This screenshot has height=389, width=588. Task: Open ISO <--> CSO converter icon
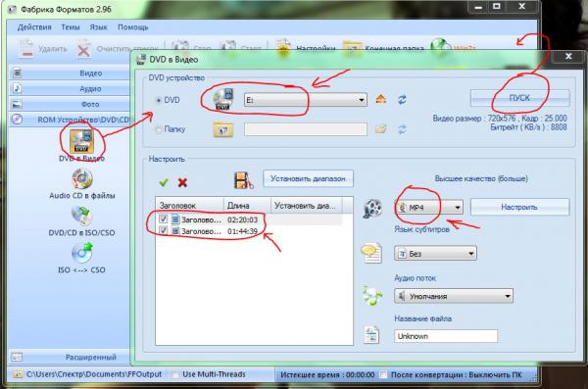81,253
